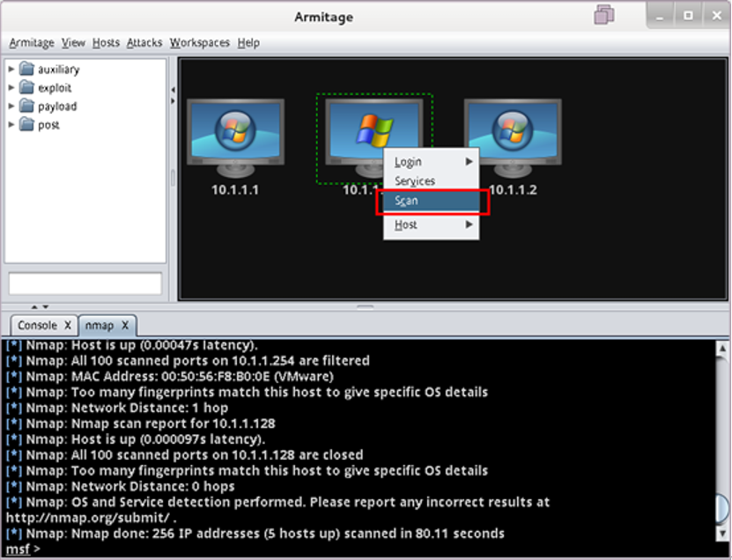Viewport: 732px width, 560px height.
Task: Click the module search input field
Action: coord(85,284)
